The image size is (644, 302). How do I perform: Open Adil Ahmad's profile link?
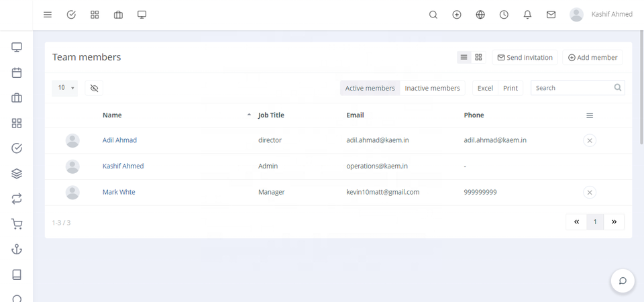pyautogui.click(x=119, y=140)
